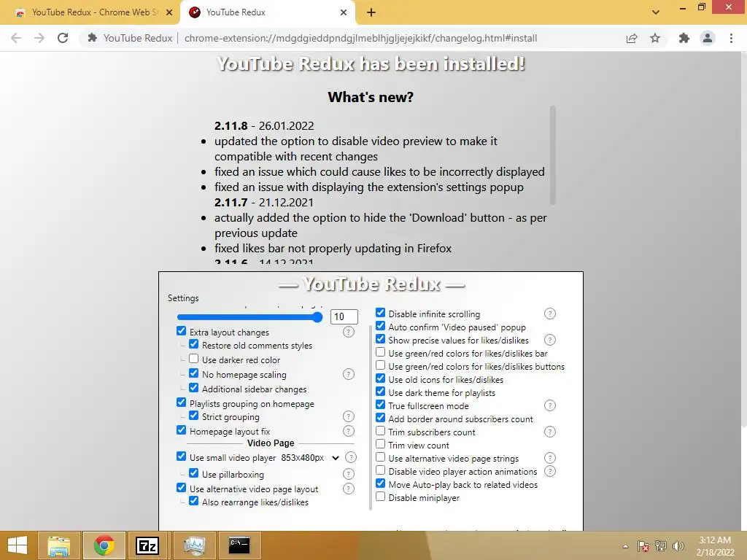The width and height of the screenshot is (747, 560).
Task: Click the address bar URL
Action: click(360, 38)
